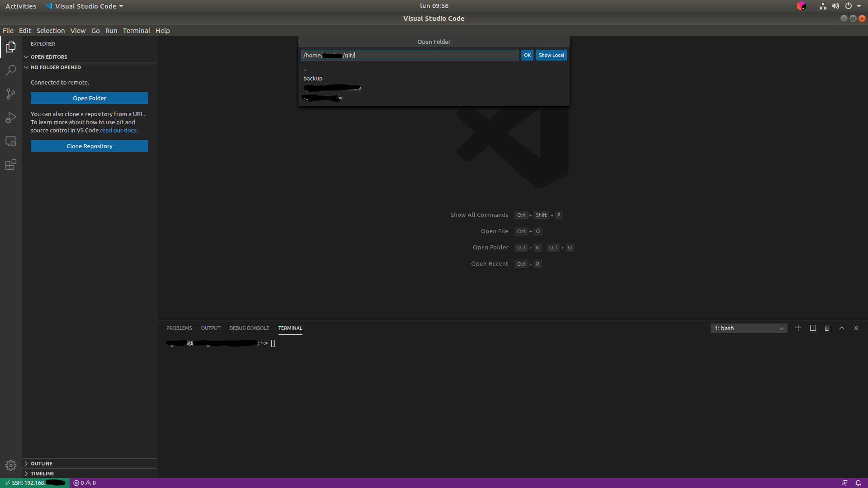Click the colorful tray app icon

coord(802,6)
